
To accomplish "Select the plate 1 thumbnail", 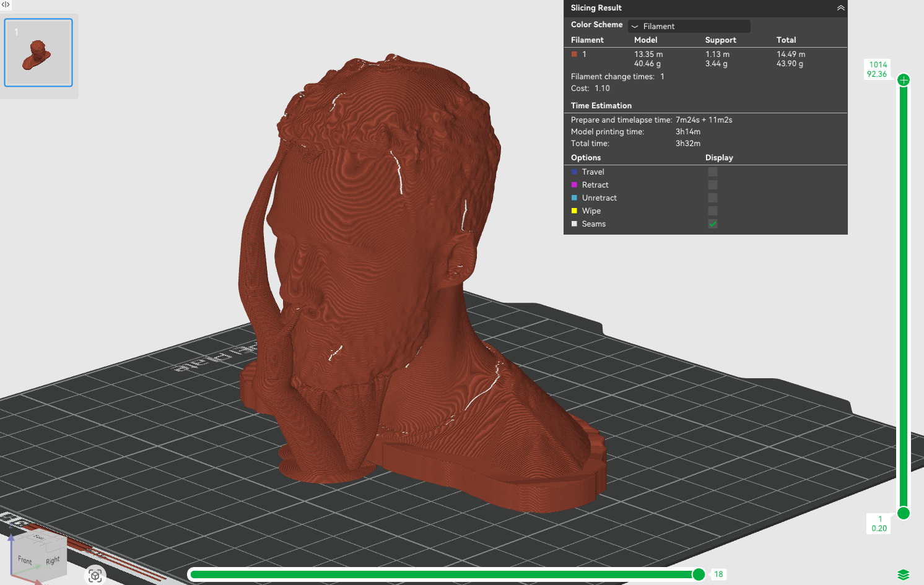I will coord(38,52).
